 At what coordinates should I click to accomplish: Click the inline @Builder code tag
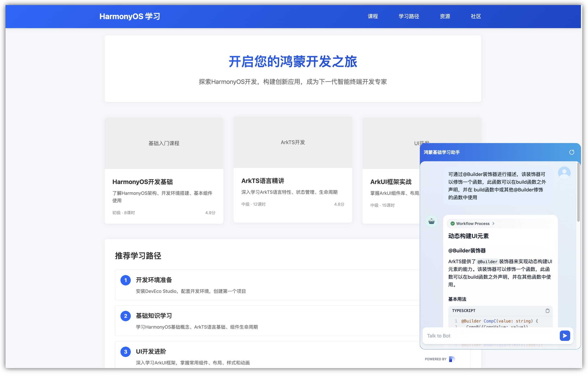(x=487, y=262)
